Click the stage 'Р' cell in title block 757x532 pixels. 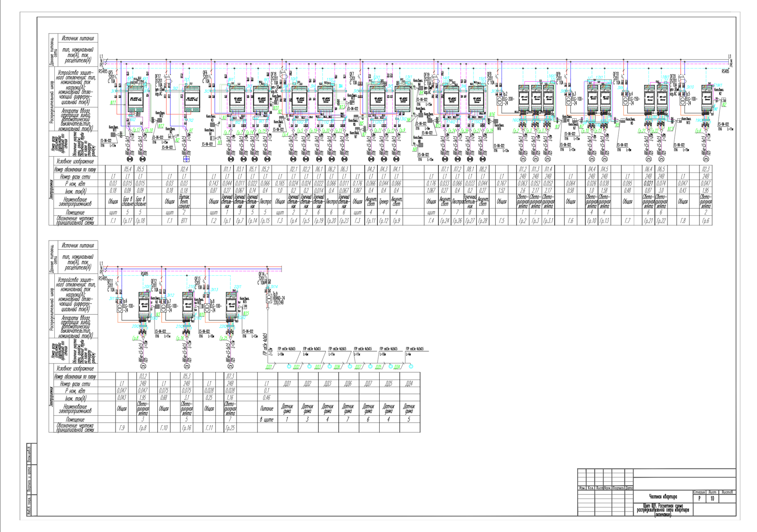pyautogui.click(x=699, y=498)
